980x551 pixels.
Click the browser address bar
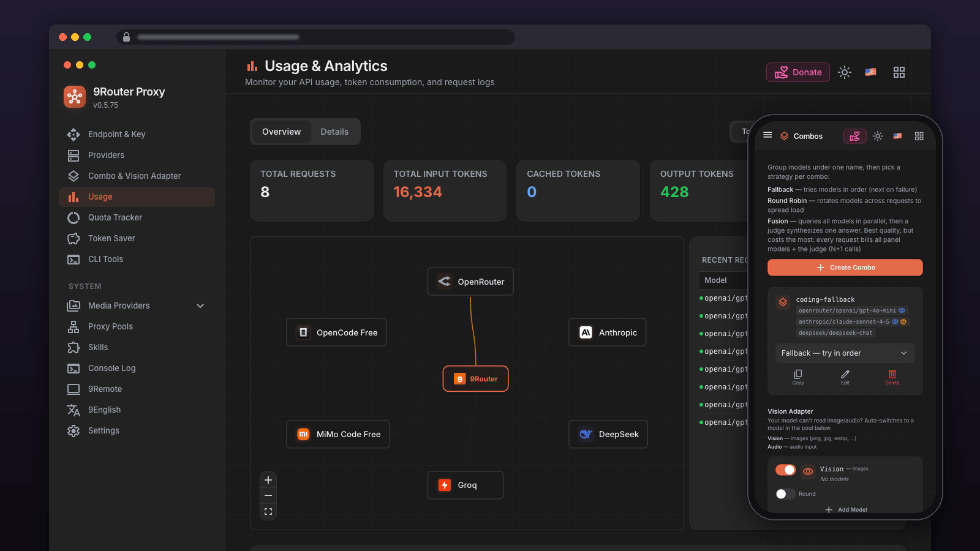coord(315,37)
